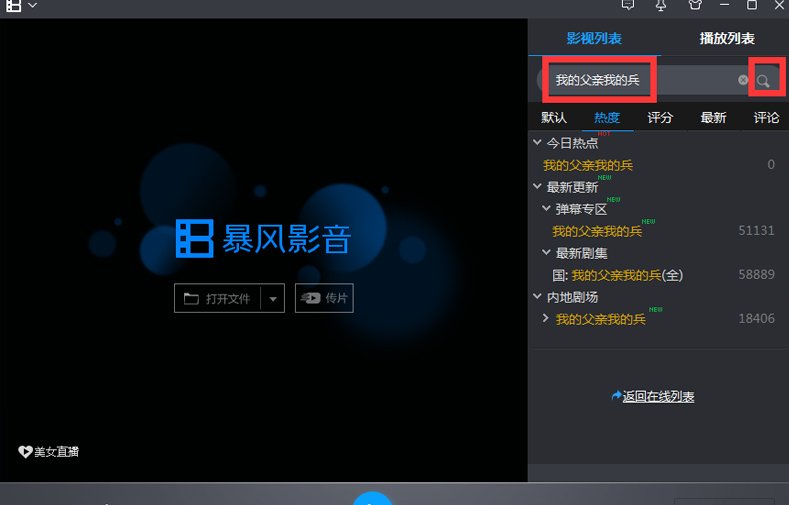This screenshot has width=789, height=505.
Task: Pin the player window on top
Action: click(661, 5)
